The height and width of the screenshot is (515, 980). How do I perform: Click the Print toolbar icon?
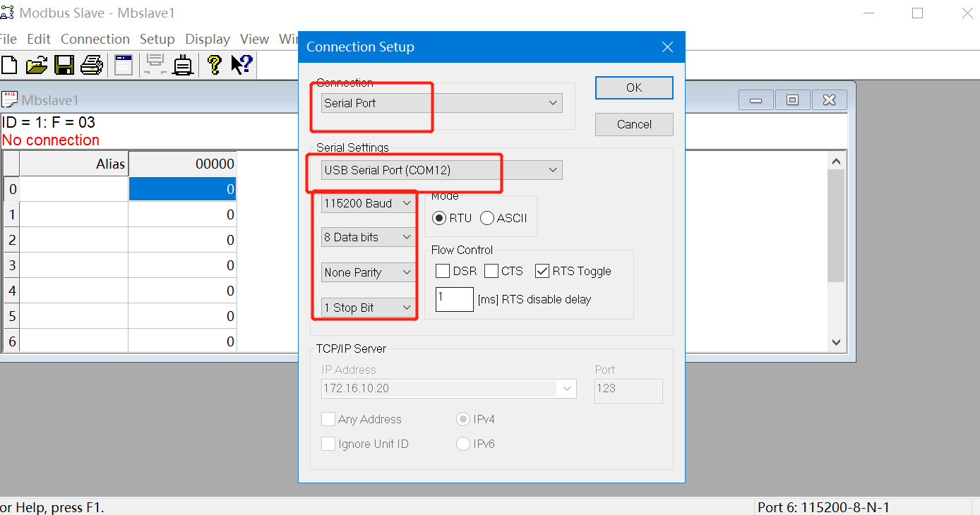click(92, 65)
